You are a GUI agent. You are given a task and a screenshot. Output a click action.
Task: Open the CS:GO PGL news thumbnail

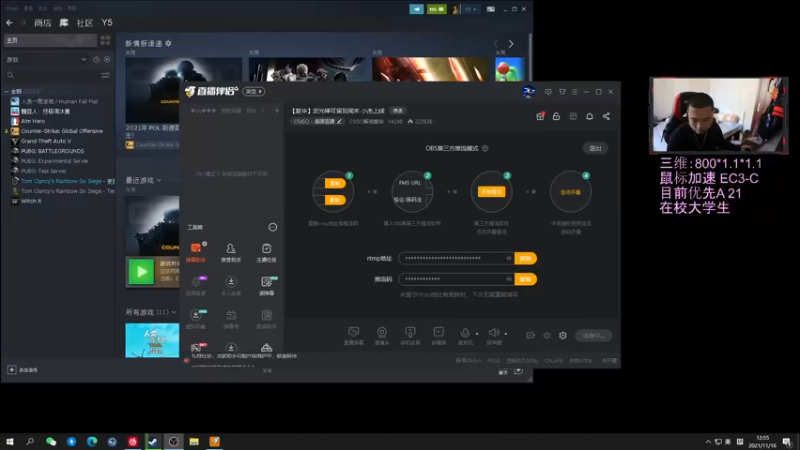184,89
